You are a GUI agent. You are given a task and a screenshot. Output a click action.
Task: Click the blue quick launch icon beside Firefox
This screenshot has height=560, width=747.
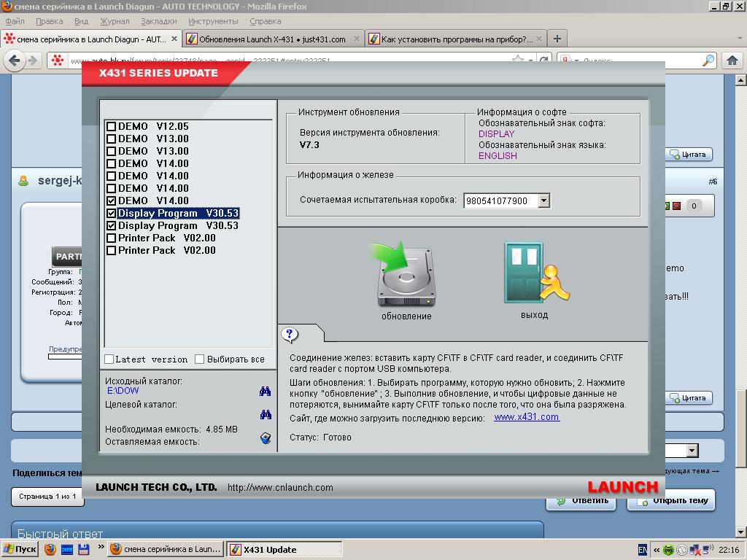[66, 549]
